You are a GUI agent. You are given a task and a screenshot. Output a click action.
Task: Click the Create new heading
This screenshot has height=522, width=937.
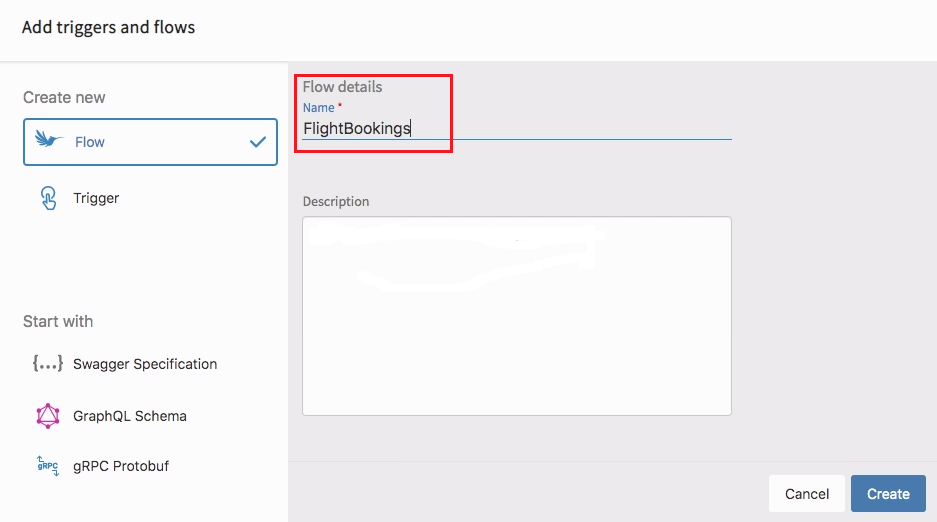(x=64, y=97)
